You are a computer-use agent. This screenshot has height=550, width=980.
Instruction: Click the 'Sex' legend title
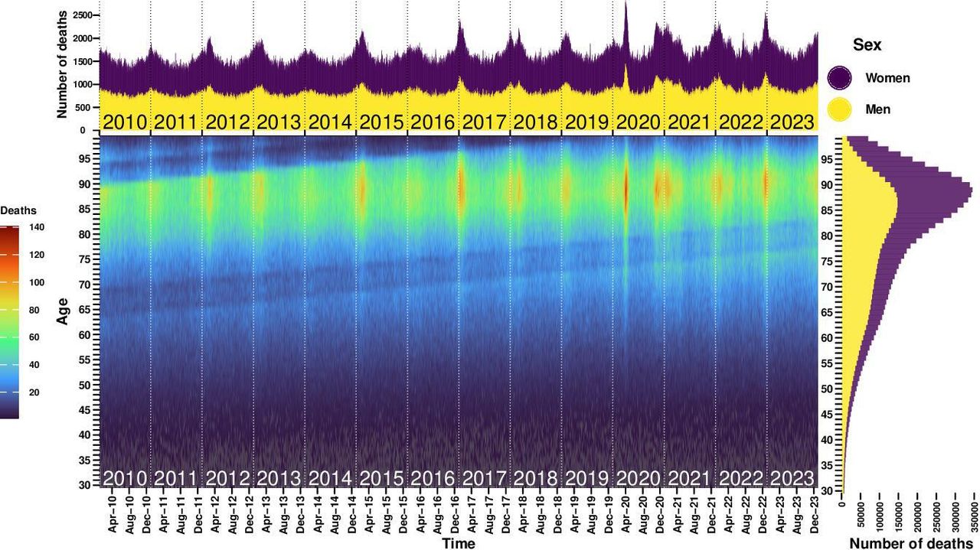(867, 45)
